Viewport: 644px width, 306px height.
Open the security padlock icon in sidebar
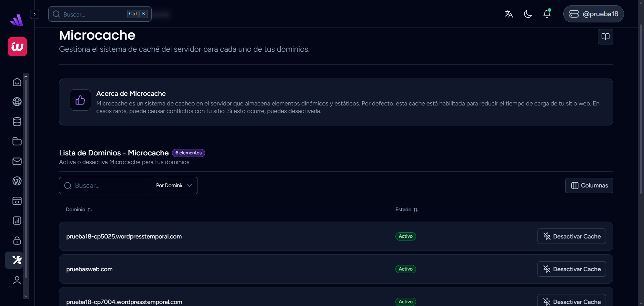(17, 241)
